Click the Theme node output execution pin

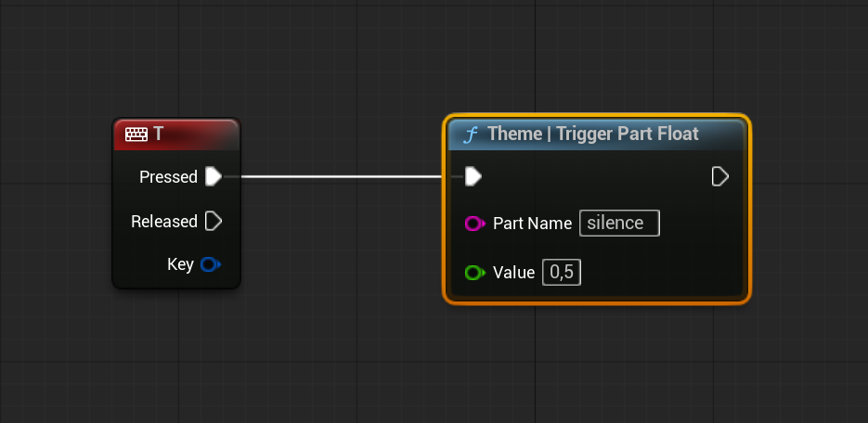[719, 177]
